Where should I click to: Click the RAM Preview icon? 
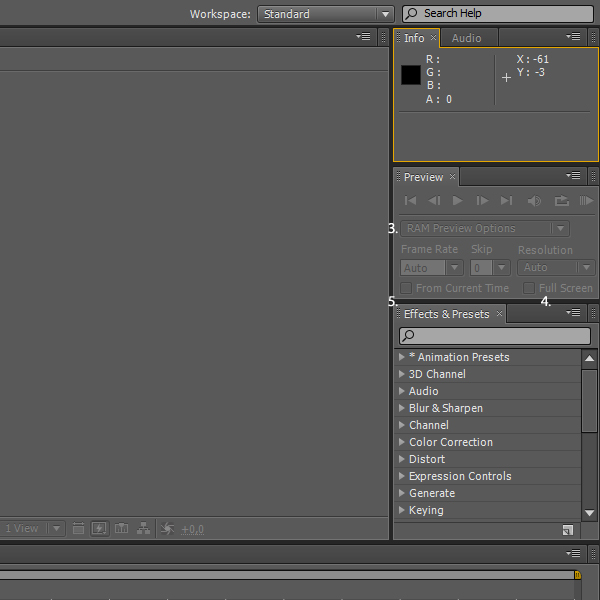click(586, 201)
